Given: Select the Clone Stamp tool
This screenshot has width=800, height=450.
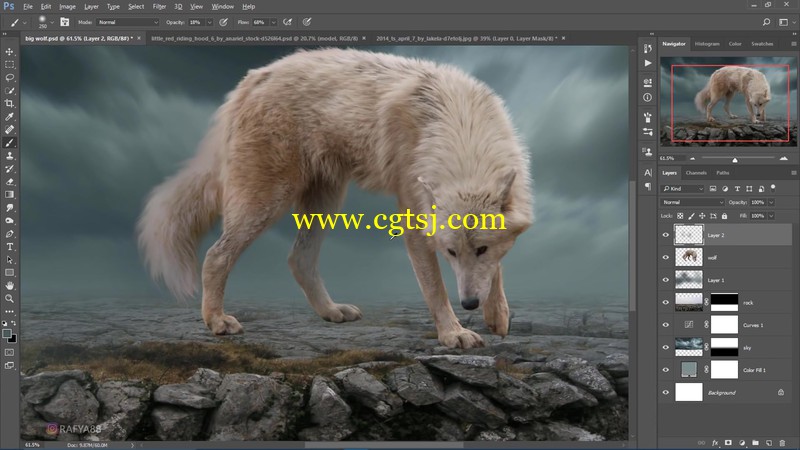Looking at the screenshot, I should [10, 156].
